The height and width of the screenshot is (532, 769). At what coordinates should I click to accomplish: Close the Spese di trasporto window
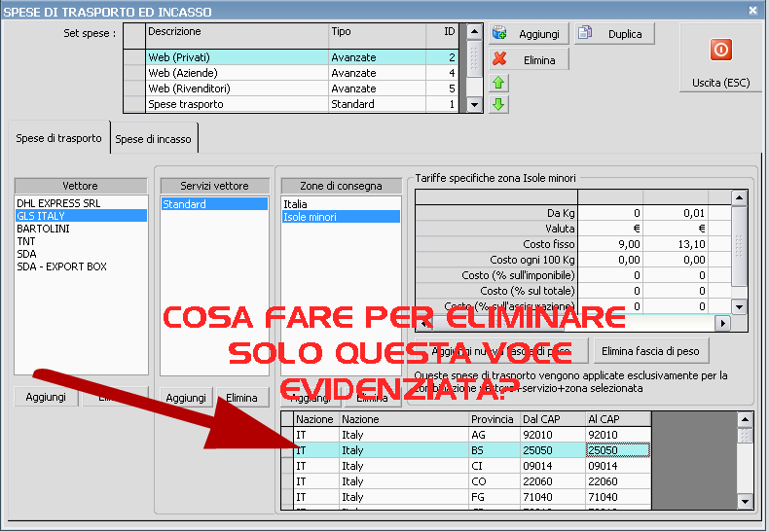click(x=752, y=11)
